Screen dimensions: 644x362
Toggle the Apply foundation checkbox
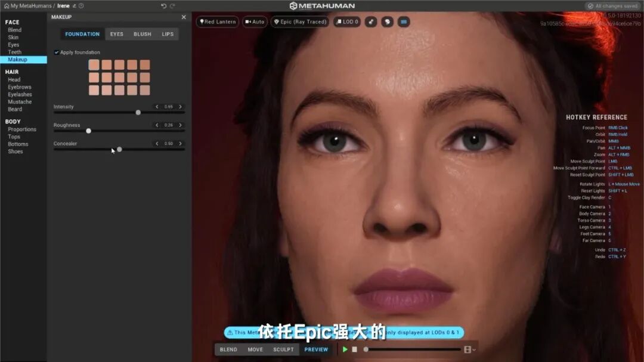point(56,52)
